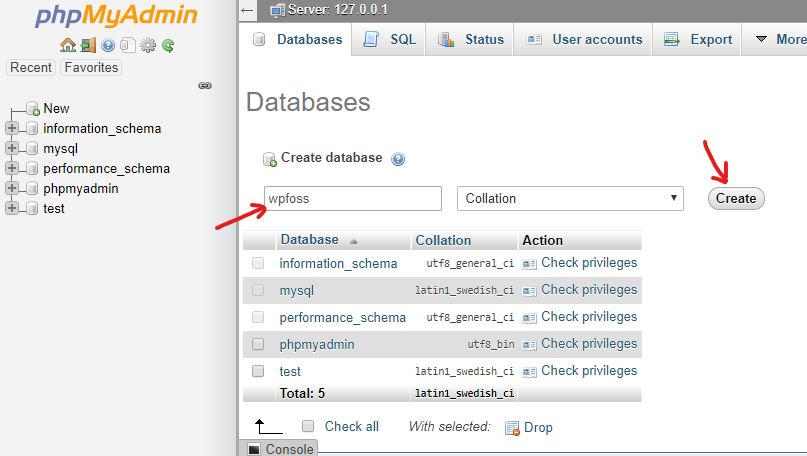Tick the test row checkbox
Viewport: 807px width, 456px height.
coord(258,371)
